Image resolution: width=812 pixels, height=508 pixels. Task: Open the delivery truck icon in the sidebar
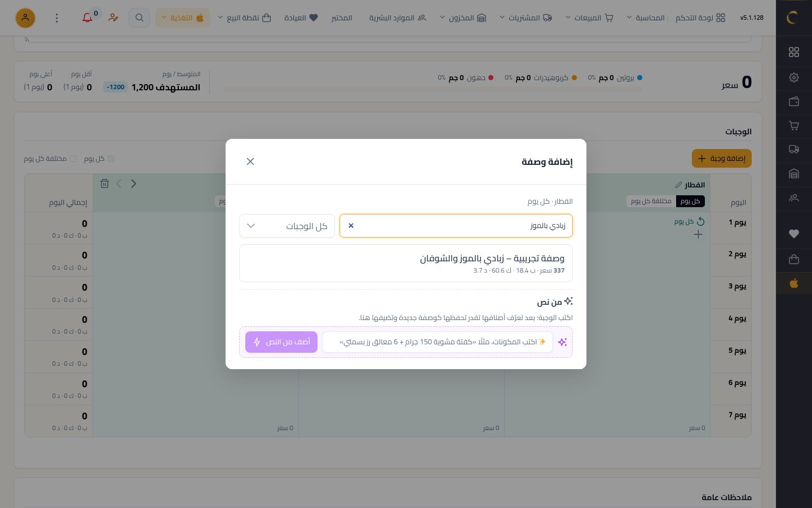pos(794,150)
